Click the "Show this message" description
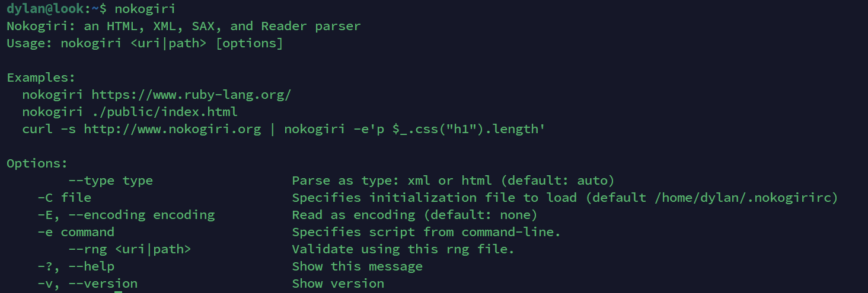The height and width of the screenshot is (293, 868). 357,266
